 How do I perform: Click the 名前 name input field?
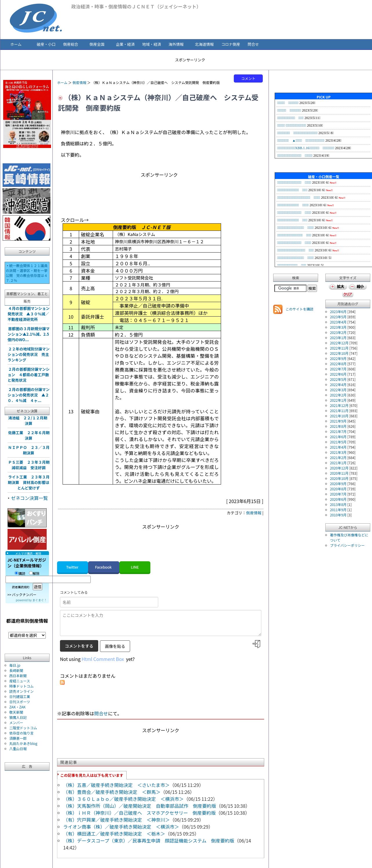click(x=109, y=602)
